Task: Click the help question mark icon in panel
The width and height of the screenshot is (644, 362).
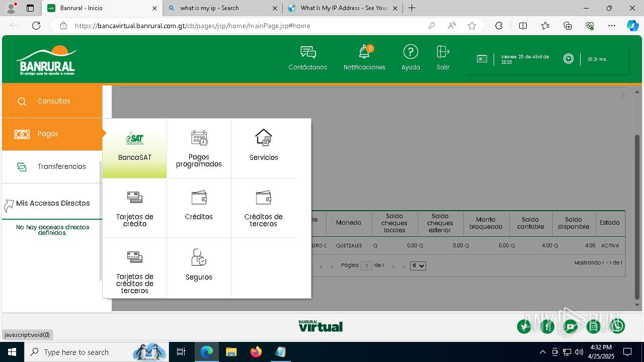Action: 622,96
